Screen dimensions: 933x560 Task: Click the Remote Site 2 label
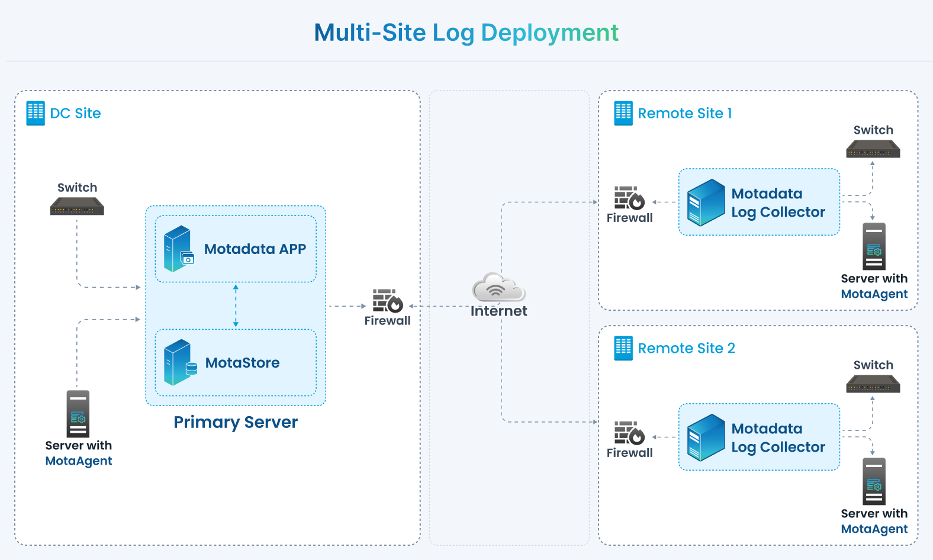point(687,348)
